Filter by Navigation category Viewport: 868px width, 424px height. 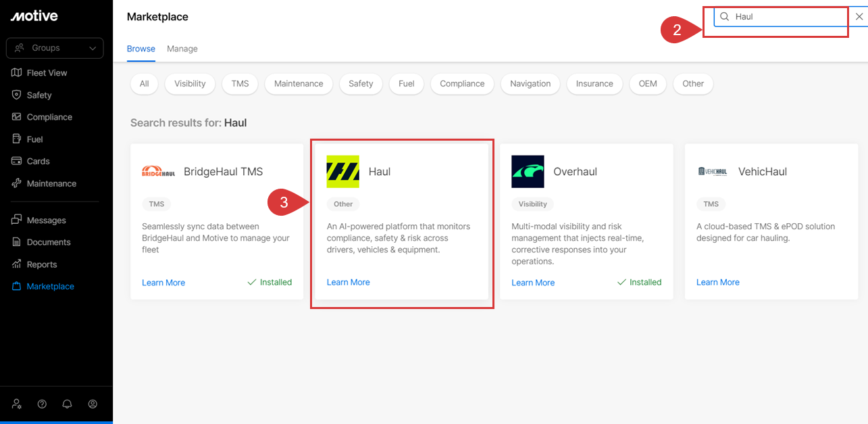(530, 84)
